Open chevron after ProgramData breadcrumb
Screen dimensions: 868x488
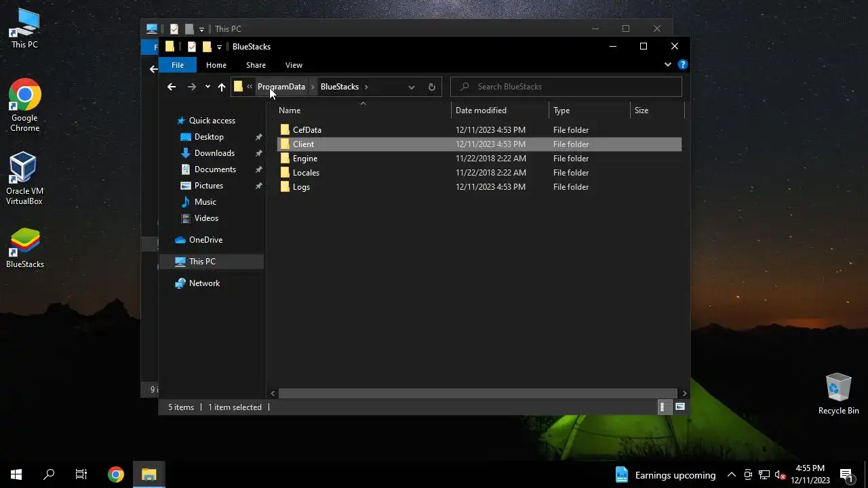point(312,87)
